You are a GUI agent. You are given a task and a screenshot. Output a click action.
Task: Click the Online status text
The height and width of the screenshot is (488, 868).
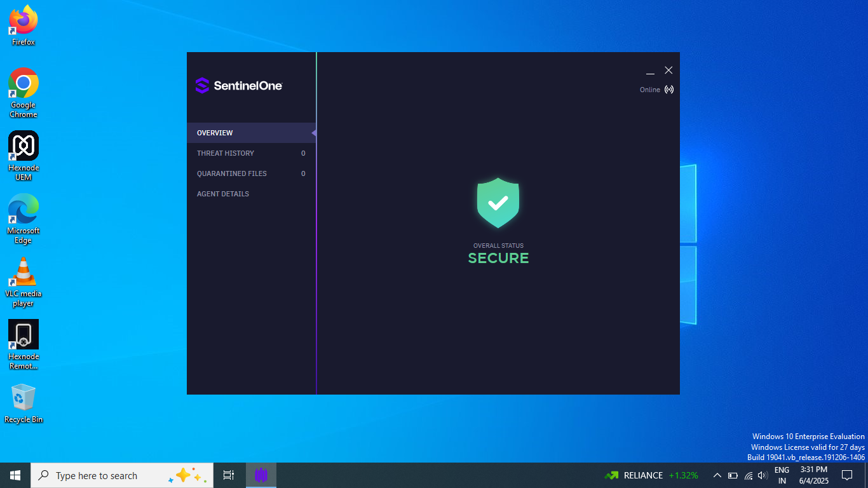tap(649, 90)
